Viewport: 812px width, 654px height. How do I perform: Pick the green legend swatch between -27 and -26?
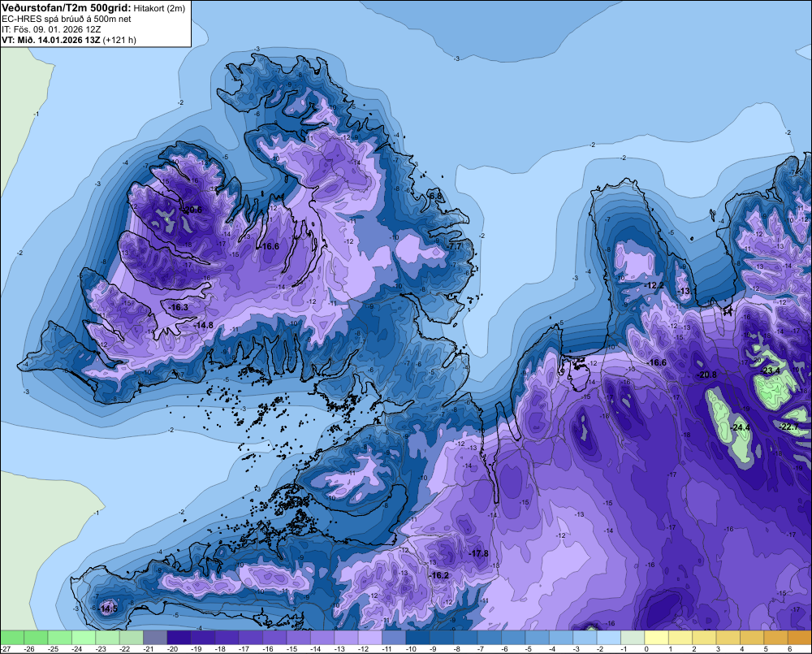[12, 638]
